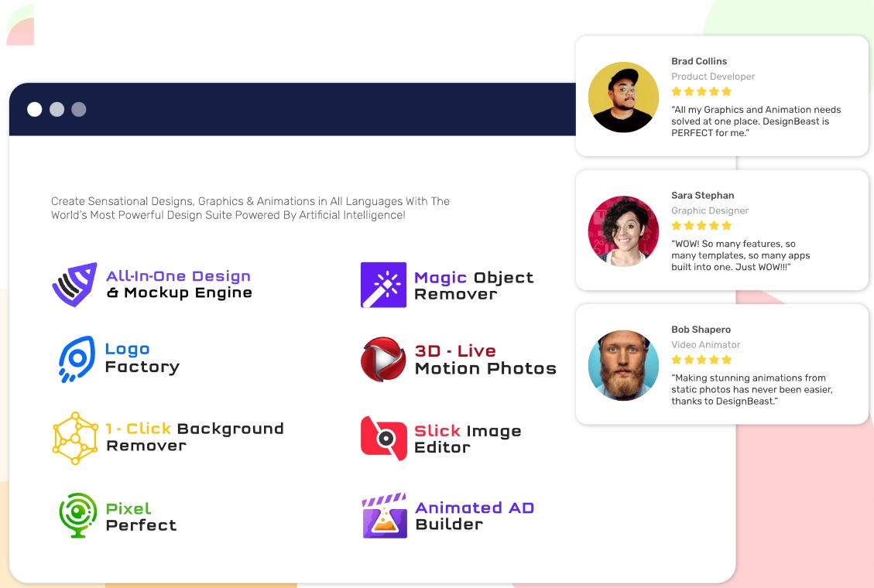Click the green Pixel Perfect icon

(77, 515)
